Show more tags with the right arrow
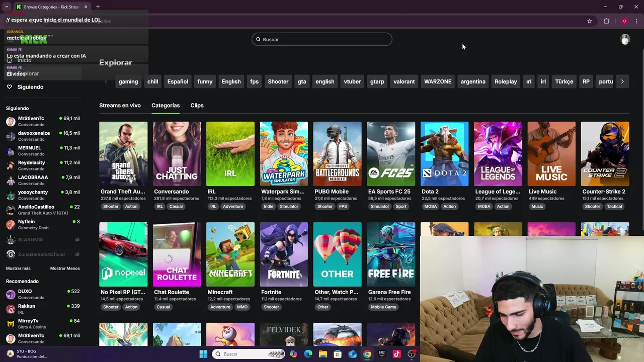The height and width of the screenshot is (362, 644). (622, 81)
